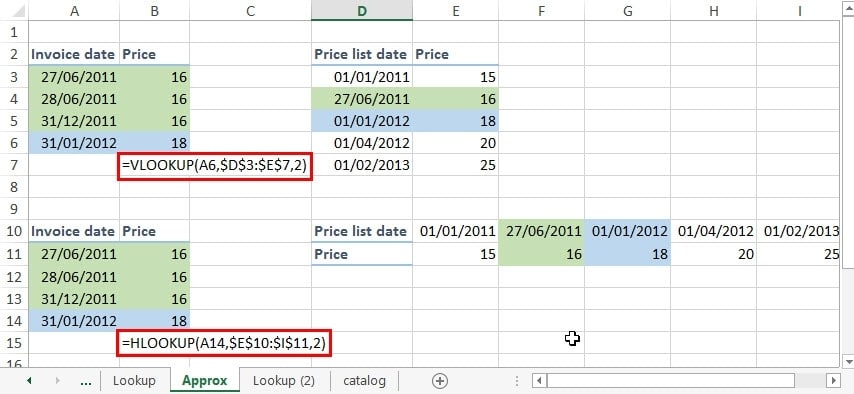Select cell G10 with 01/01/2012
The width and height of the screenshot is (854, 394).
coord(627,231)
